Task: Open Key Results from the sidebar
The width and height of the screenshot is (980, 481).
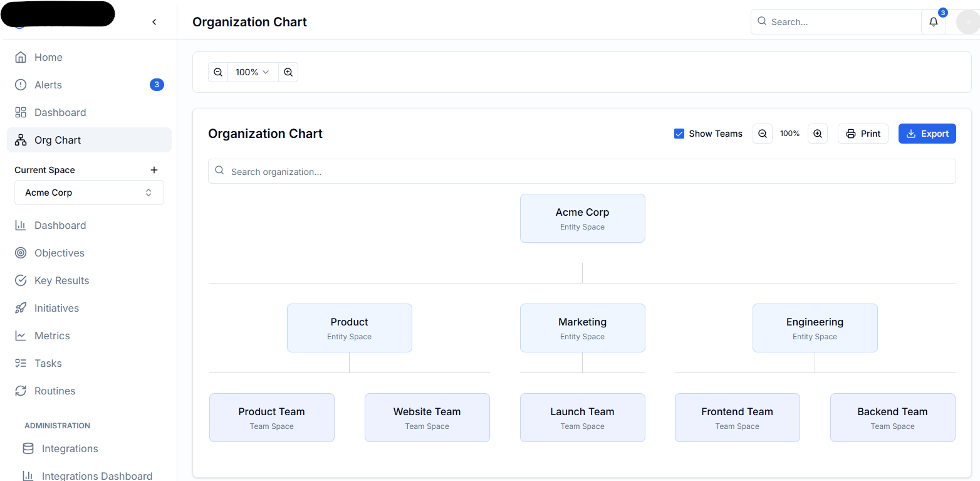Action: click(61, 280)
